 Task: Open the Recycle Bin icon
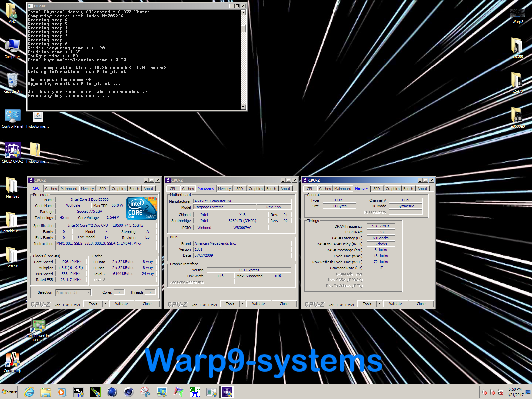12,83
